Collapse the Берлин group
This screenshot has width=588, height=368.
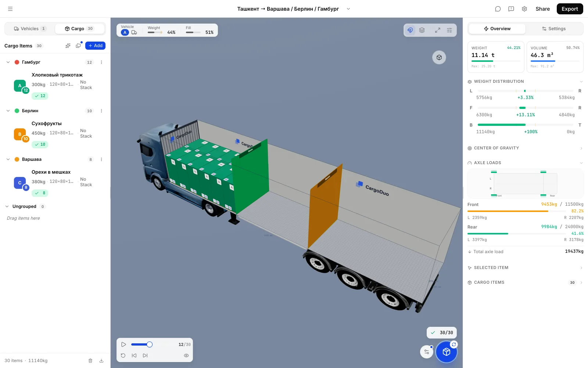pos(8,111)
